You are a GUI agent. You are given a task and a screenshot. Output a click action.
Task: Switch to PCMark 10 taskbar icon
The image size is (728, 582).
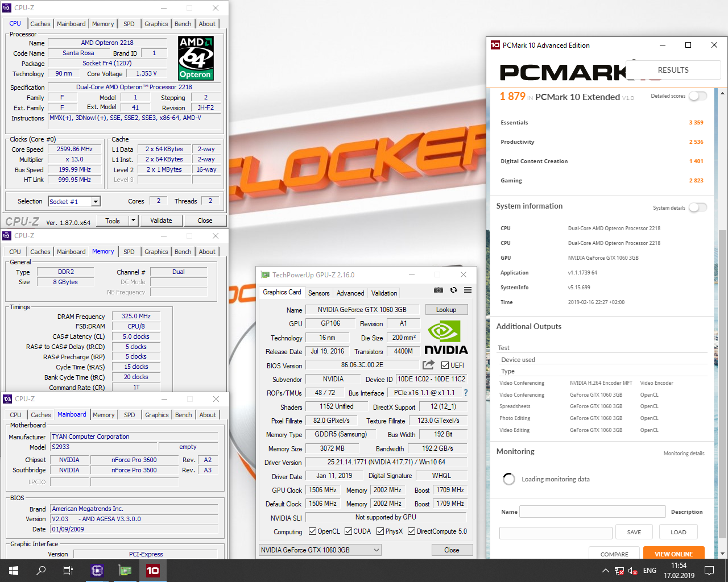coord(153,571)
